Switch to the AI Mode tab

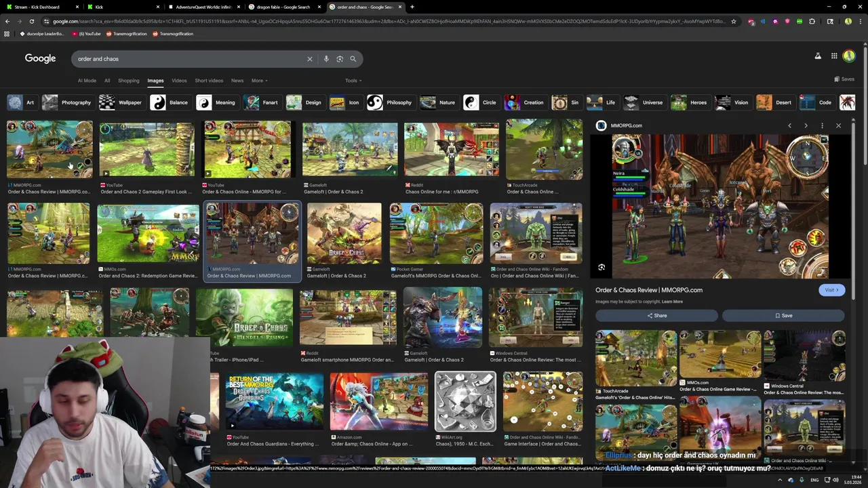[87, 81]
